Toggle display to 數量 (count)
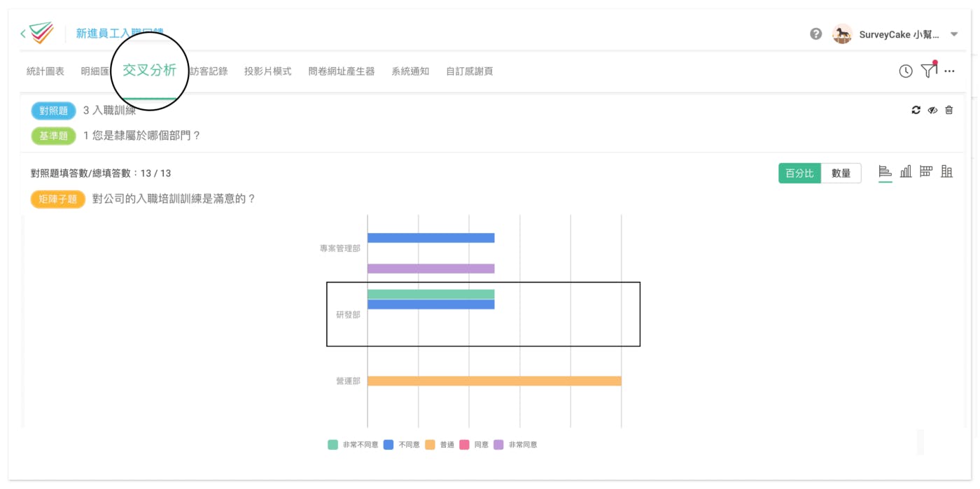This screenshot has height=489, width=980. coord(841,173)
